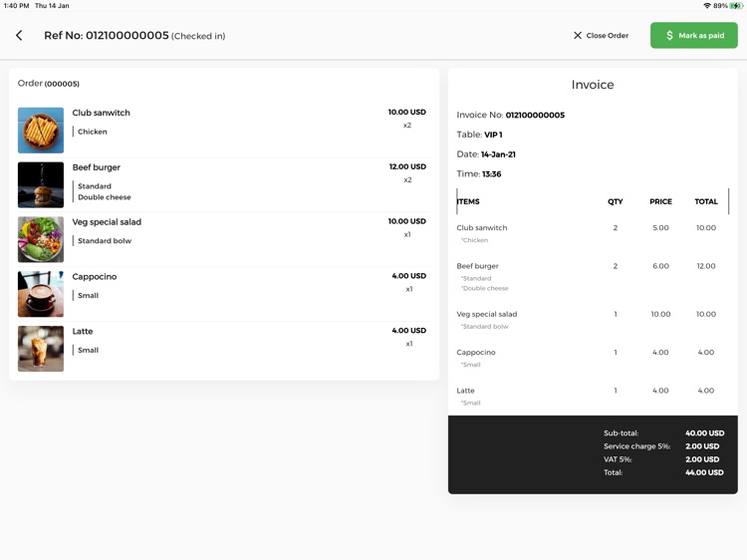
Task: Click the Chicken option under Club sanwitch order
Action: 93,132
